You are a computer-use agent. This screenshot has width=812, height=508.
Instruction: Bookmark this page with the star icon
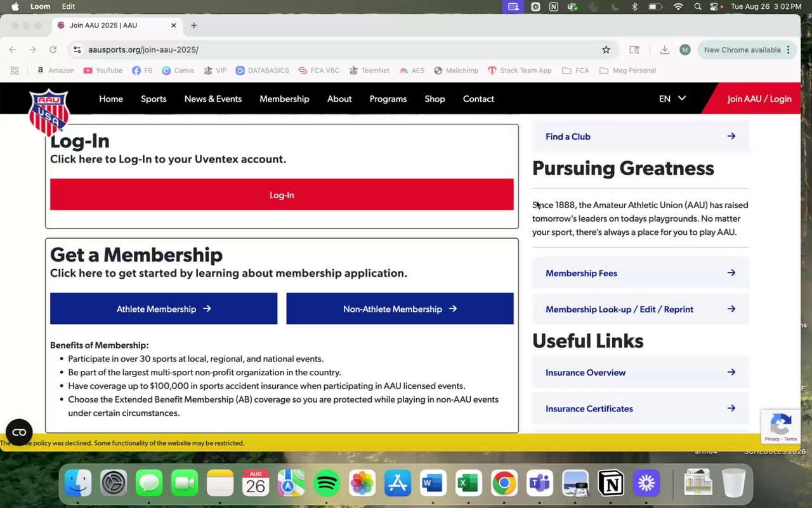(606, 50)
